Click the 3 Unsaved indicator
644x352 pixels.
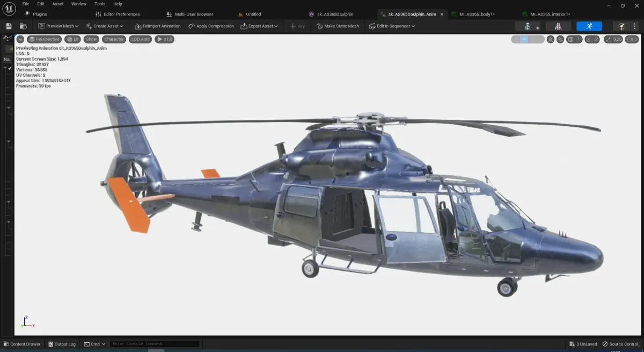coord(583,344)
